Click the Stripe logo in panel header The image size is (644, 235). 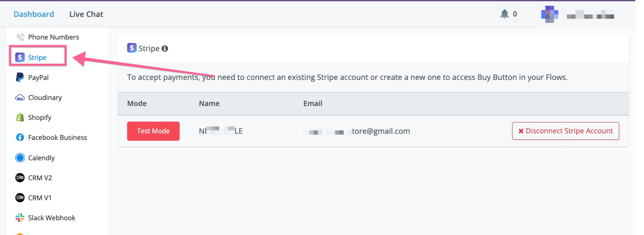[x=132, y=48]
